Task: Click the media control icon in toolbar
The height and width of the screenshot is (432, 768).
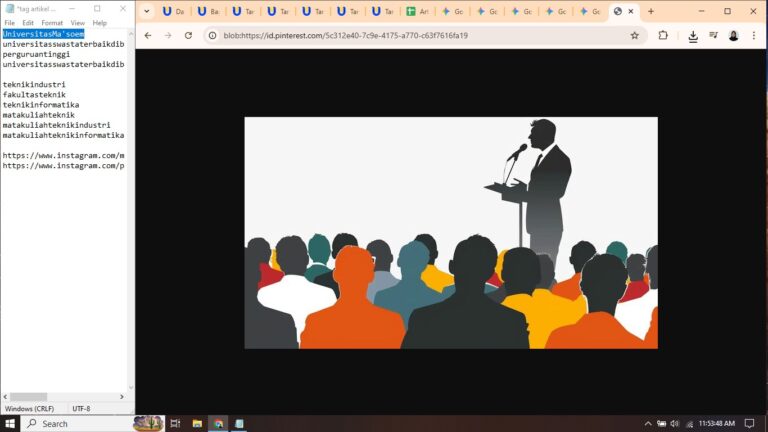Action: [713, 35]
